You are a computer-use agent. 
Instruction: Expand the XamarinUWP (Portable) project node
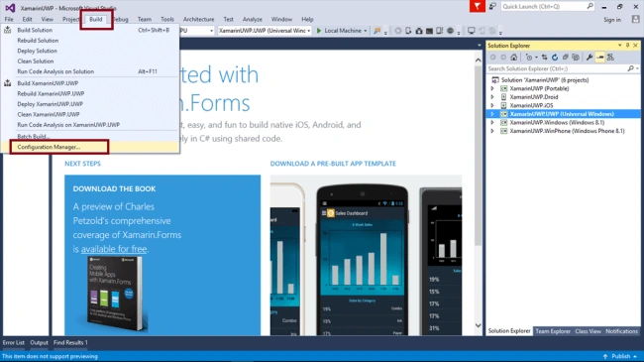[x=492, y=88]
